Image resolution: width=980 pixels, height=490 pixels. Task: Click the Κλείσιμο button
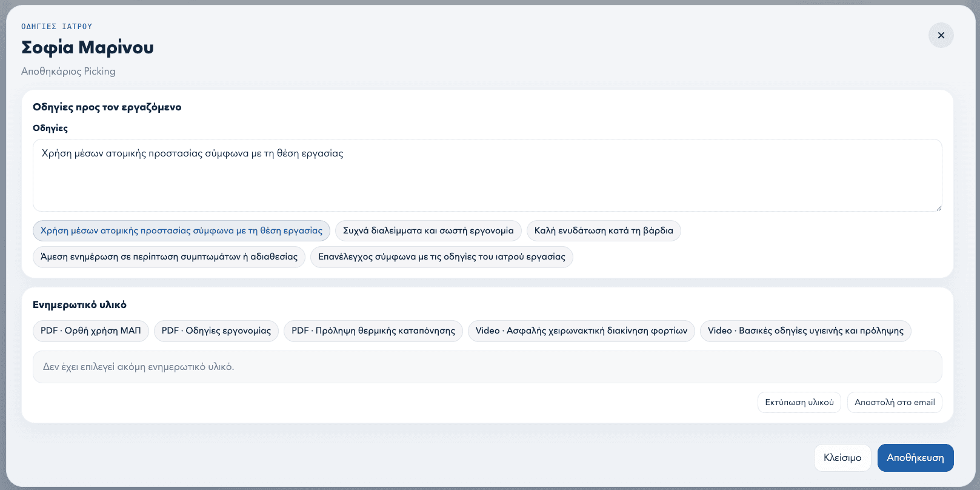(842, 457)
